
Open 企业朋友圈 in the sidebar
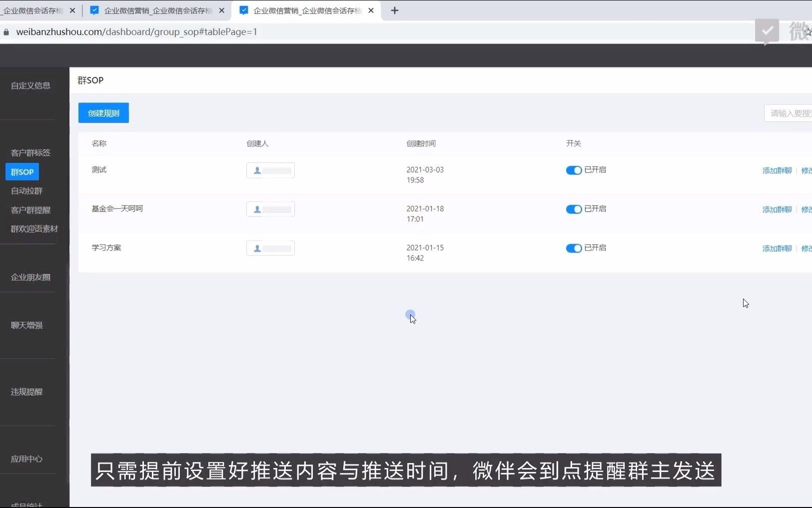(x=30, y=277)
